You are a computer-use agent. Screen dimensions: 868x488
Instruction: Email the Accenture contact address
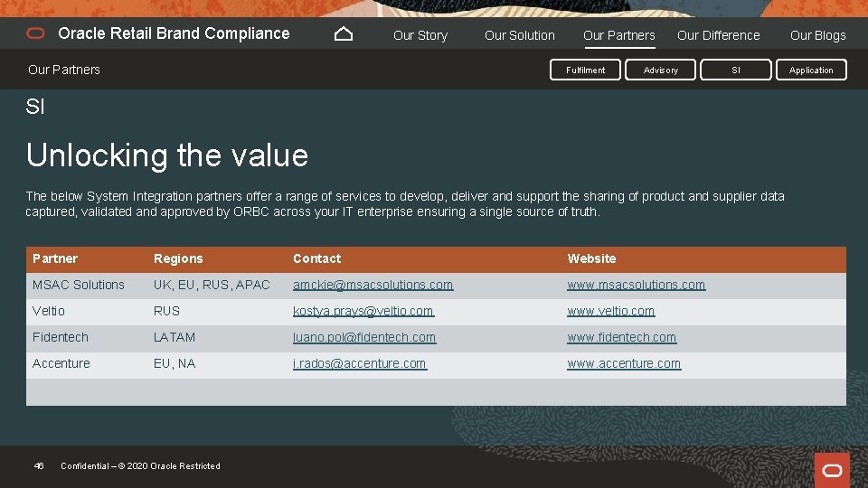click(x=360, y=363)
